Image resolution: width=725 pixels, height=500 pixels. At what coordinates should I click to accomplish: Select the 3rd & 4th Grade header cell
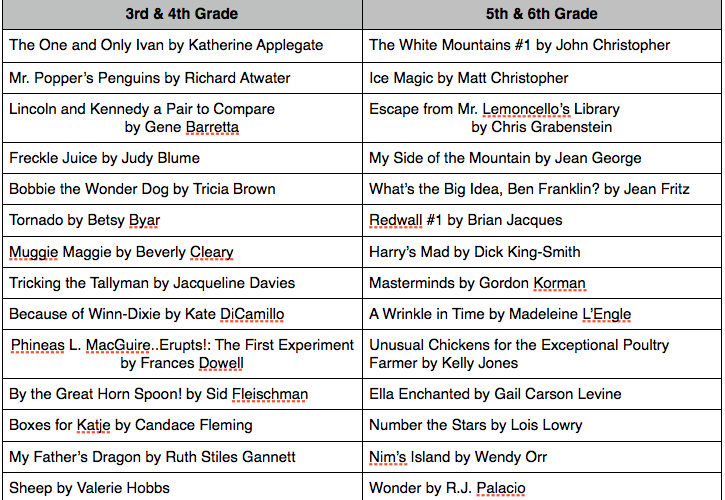(182, 14)
